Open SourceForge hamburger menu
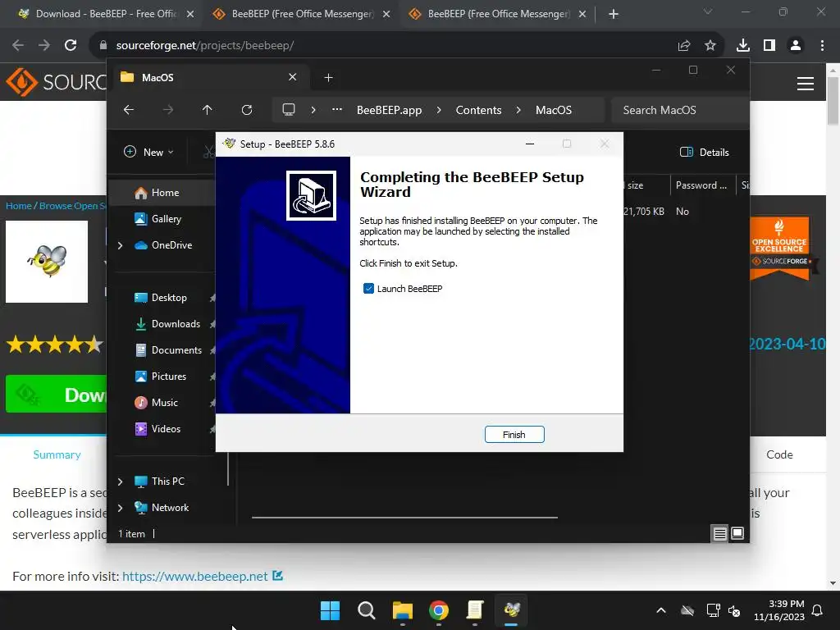Screen dimensions: 840x630 (806, 84)
